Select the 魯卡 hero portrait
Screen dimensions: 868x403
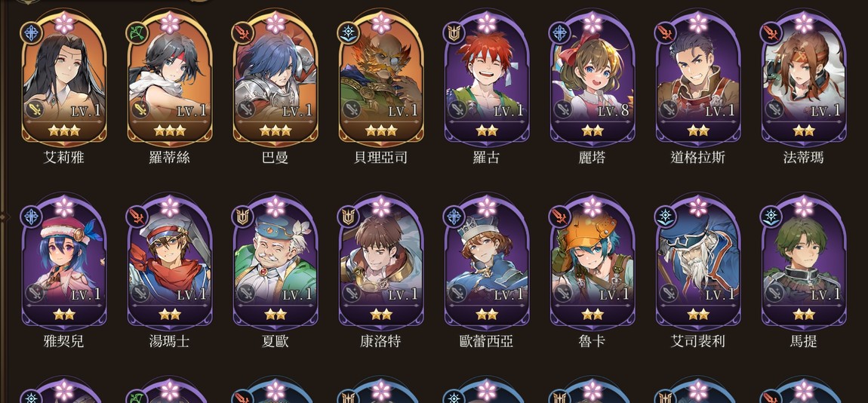pos(593,263)
